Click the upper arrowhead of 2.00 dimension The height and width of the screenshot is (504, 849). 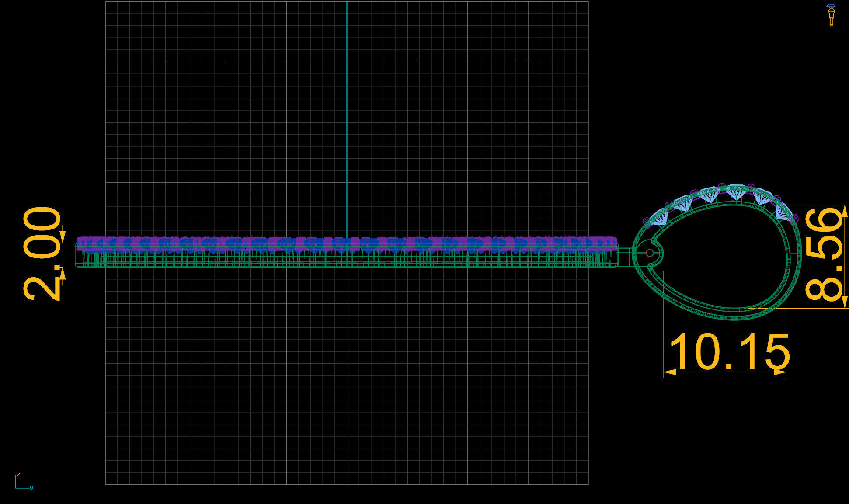point(63,237)
